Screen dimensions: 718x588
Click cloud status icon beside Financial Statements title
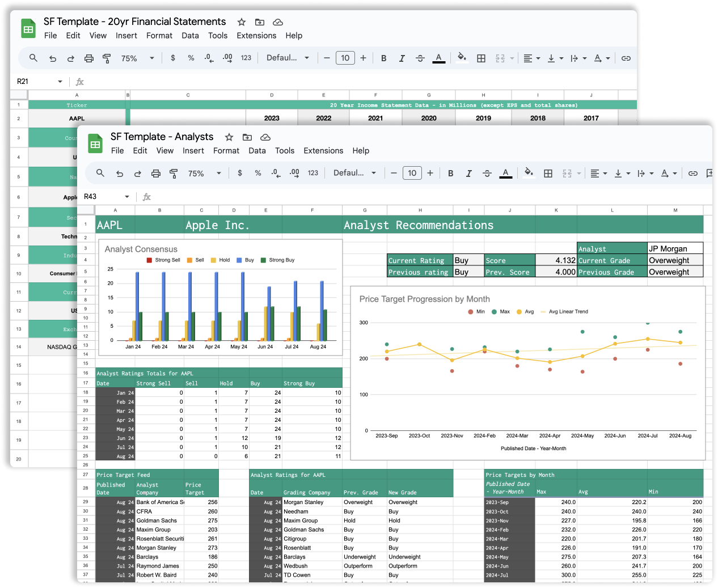tap(278, 22)
